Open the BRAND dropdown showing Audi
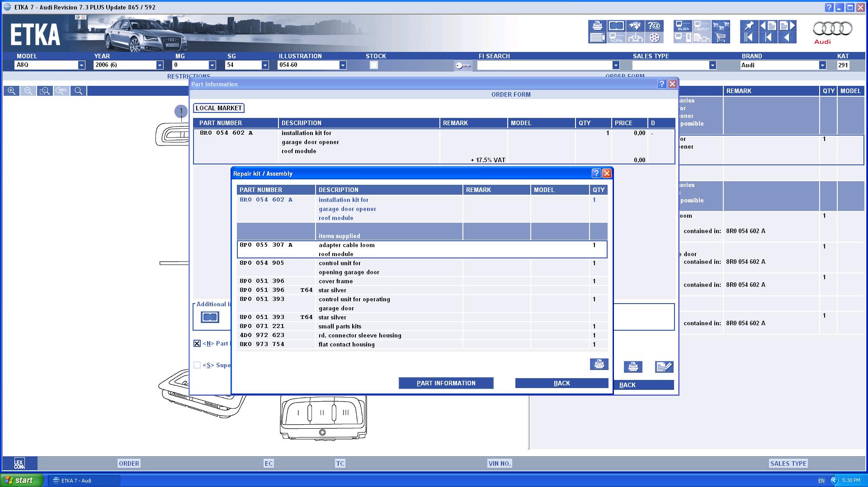 pyautogui.click(x=822, y=65)
